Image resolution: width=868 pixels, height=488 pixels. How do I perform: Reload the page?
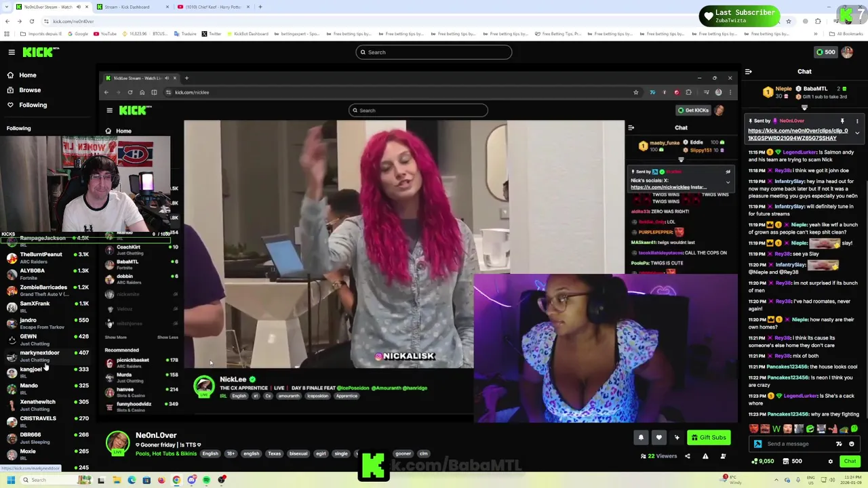[32, 21]
